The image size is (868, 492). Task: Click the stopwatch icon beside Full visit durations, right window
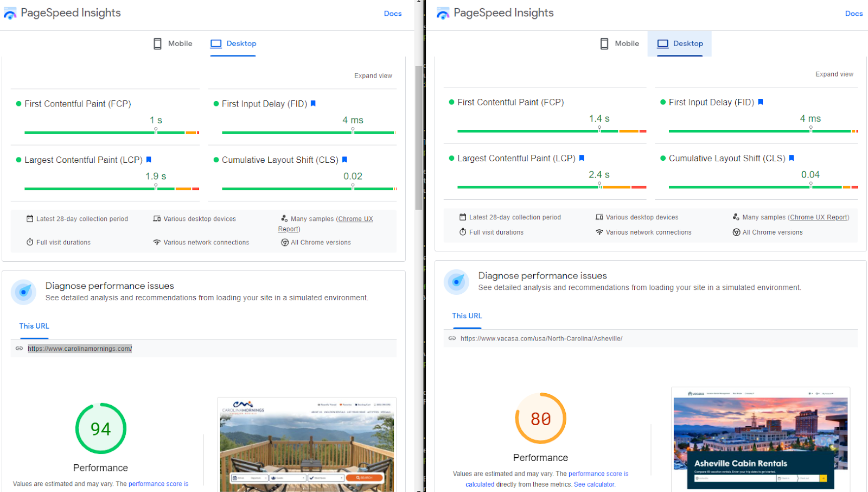[x=463, y=232]
